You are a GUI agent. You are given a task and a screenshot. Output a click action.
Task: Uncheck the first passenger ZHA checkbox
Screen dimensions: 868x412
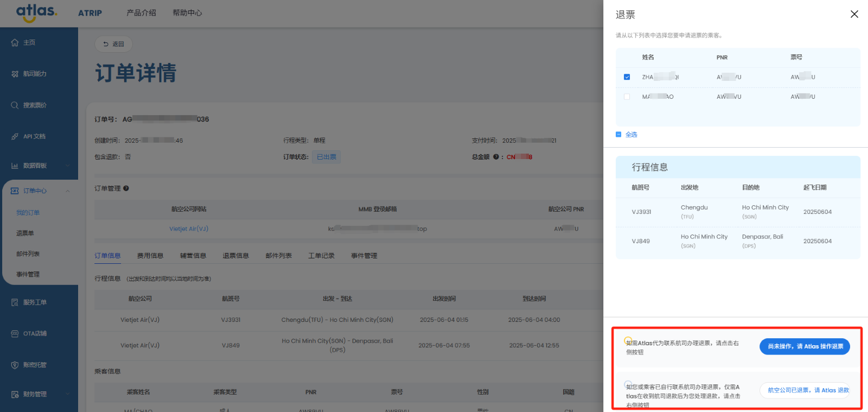pyautogui.click(x=627, y=77)
